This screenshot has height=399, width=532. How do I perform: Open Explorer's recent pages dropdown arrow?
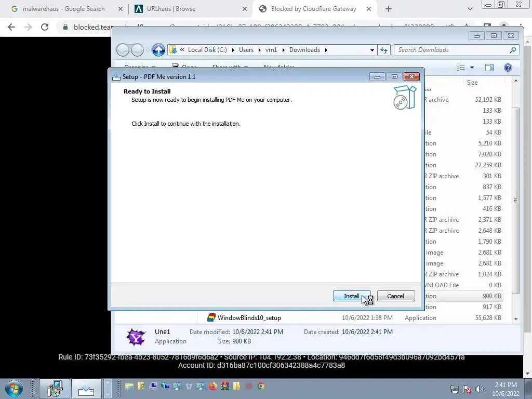tap(148, 50)
